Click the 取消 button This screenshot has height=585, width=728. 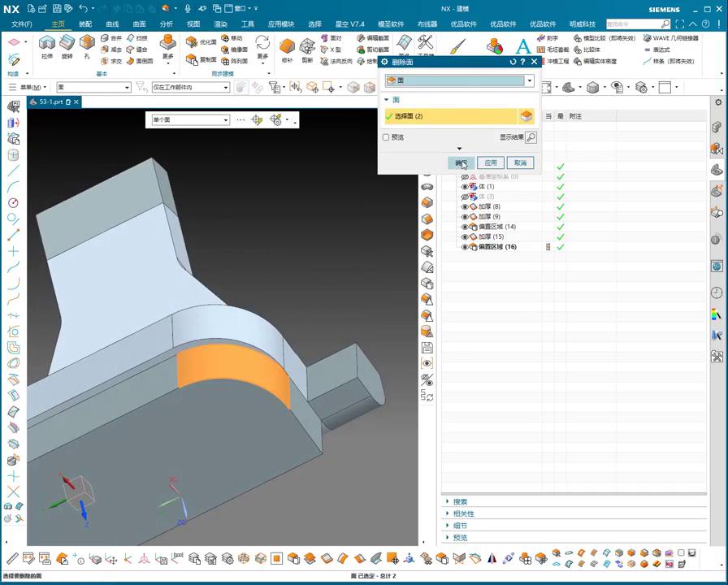pos(520,162)
